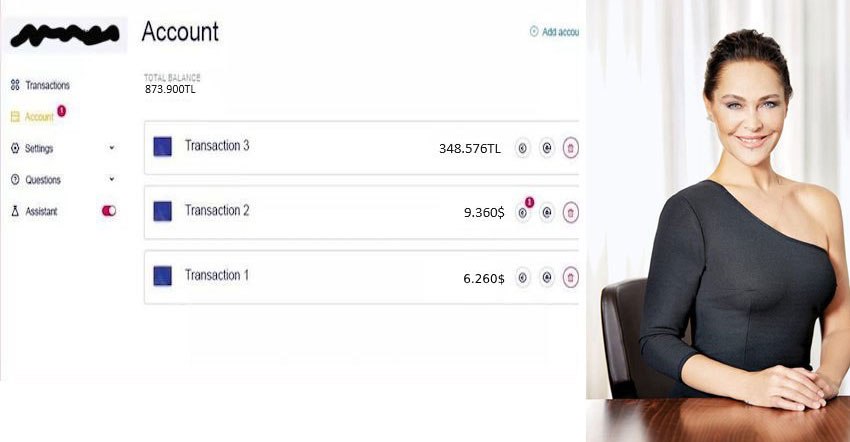Viewport: 850px width, 442px height.
Task: Delete Transaction 3 with the trash icon
Action: click(570, 148)
